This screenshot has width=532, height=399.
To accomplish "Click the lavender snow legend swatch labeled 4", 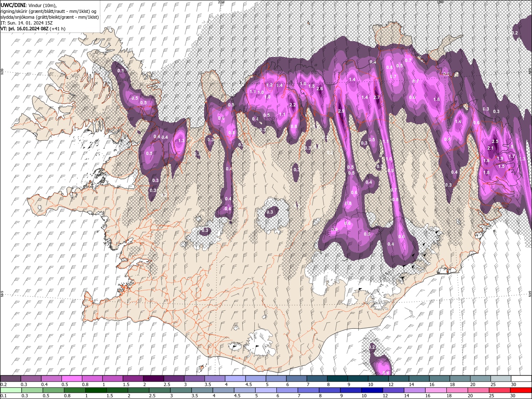I will point(235,379).
